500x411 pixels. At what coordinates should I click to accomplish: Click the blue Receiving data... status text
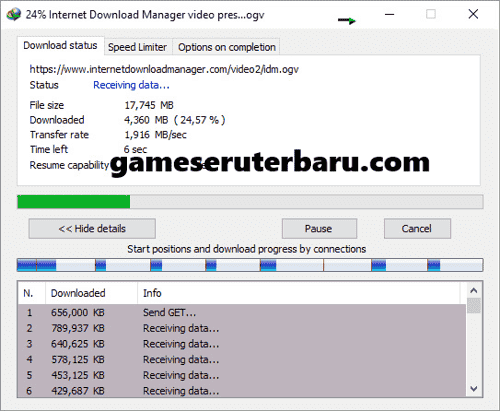pos(131,85)
